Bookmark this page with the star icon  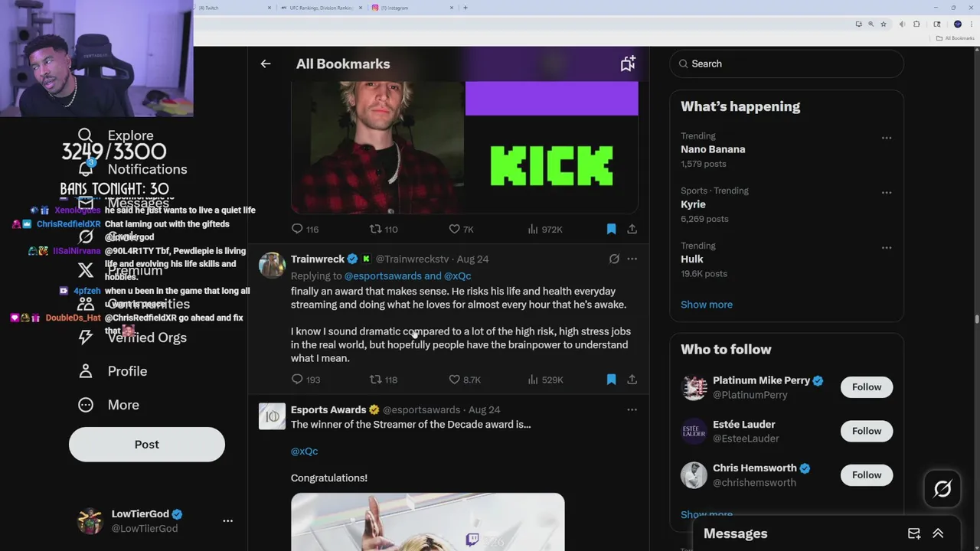(x=884, y=24)
